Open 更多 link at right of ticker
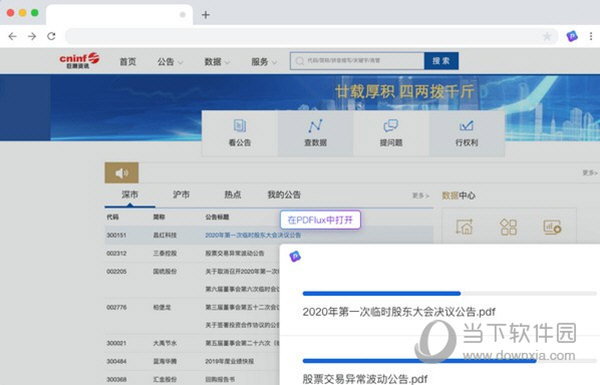The height and width of the screenshot is (385, 600). pyautogui.click(x=590, y=173)
